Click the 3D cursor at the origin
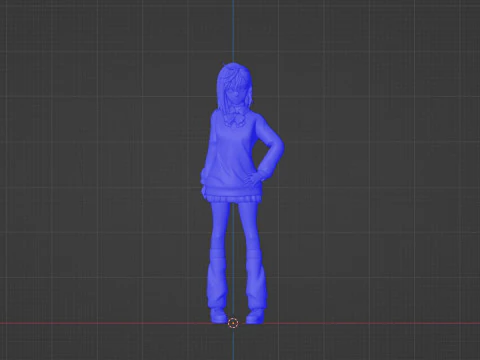 tap(233, 323)
